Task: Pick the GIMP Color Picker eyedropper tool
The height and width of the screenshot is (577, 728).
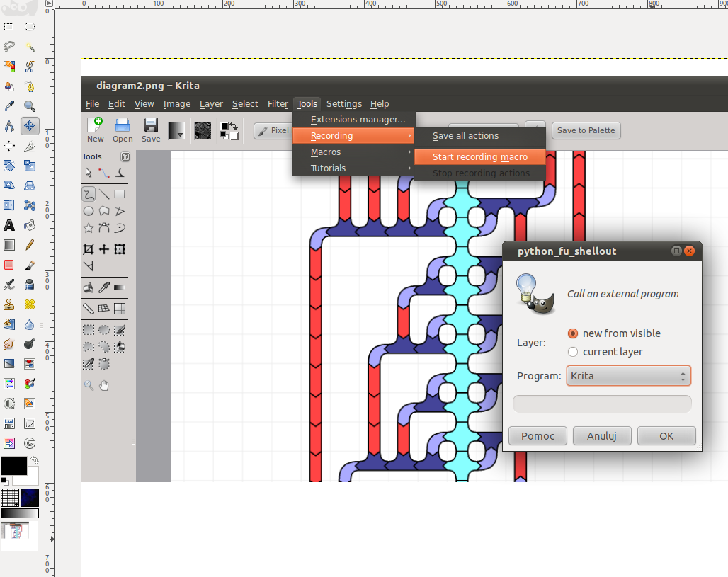Action: tap(8, 106)
